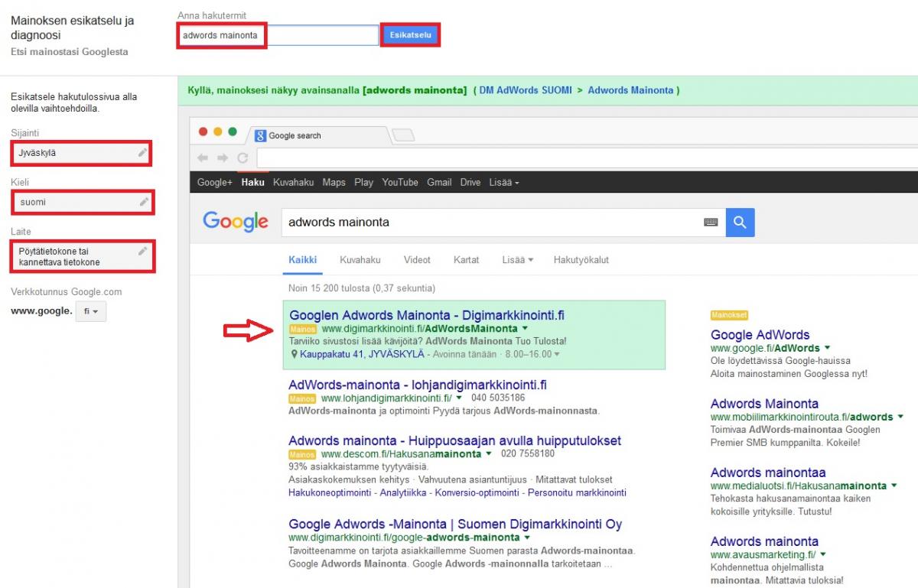Expand arrow beside digimarkkinointi.fi/AdWordsMainonta URL
Viewport: 918px width, 588px height.
click(x=526, y=329)
